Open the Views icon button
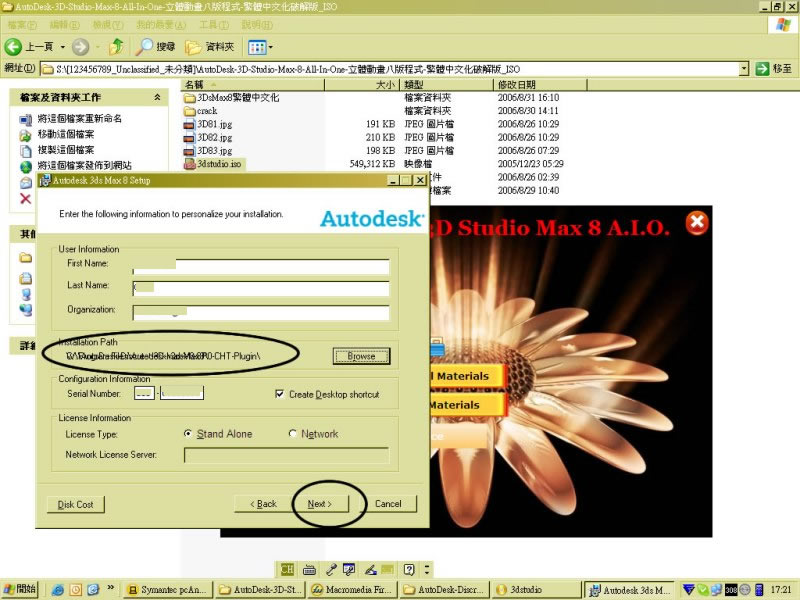The height and width of the screenshot is (600, 800). 256,47
